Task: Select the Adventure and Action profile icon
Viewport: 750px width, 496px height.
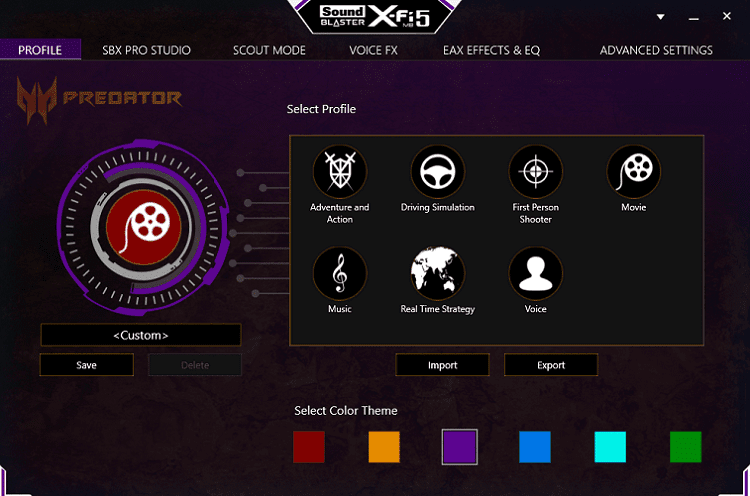Action: 340,171
